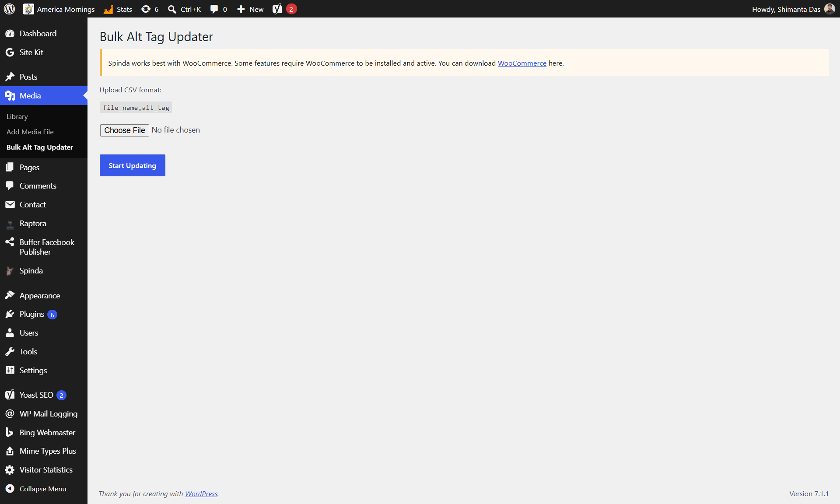
Task: Click the Buffer Facebook Publisher share icon
Action: (x=10, y=241)
